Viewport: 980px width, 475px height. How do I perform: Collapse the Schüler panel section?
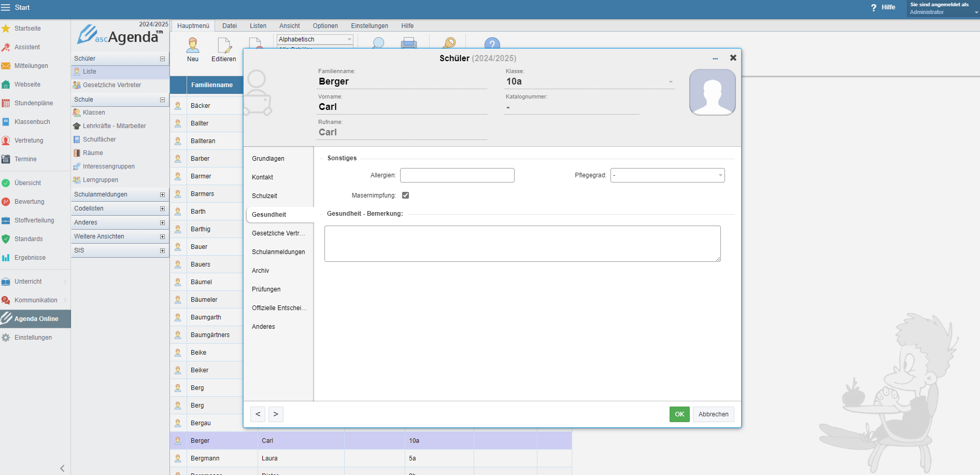click(x=162, y=59)
